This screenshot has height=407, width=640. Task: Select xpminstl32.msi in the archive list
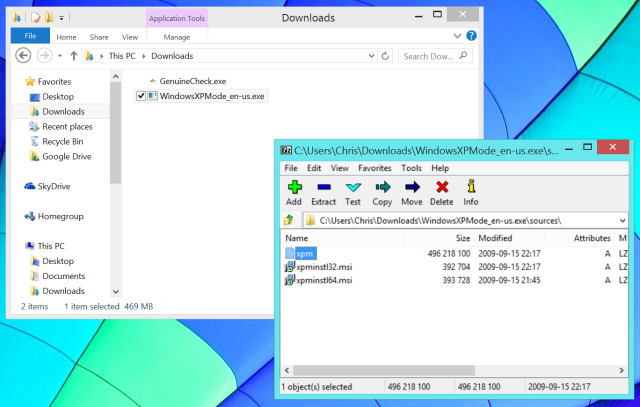pos(325,267)
